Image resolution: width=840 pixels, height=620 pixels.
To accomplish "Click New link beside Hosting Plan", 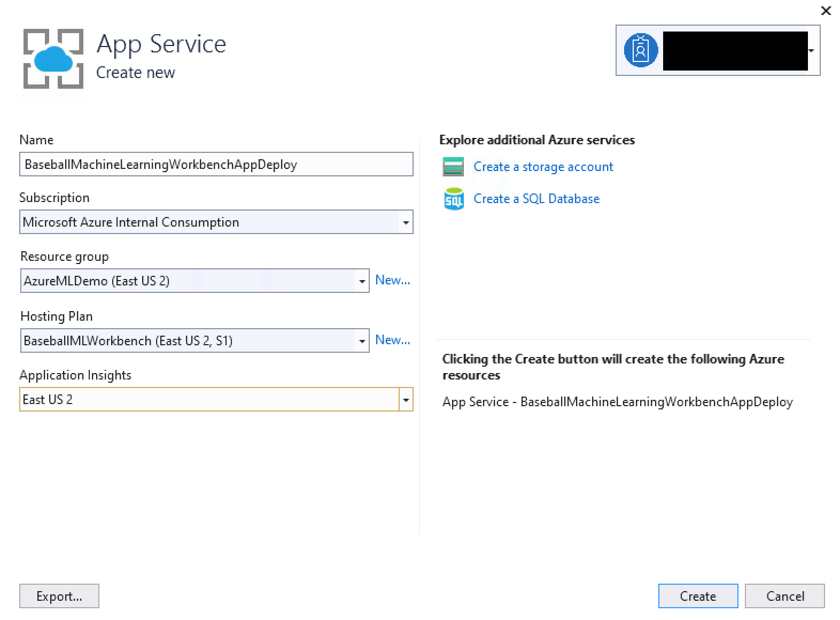I will (x=393, y=340).
